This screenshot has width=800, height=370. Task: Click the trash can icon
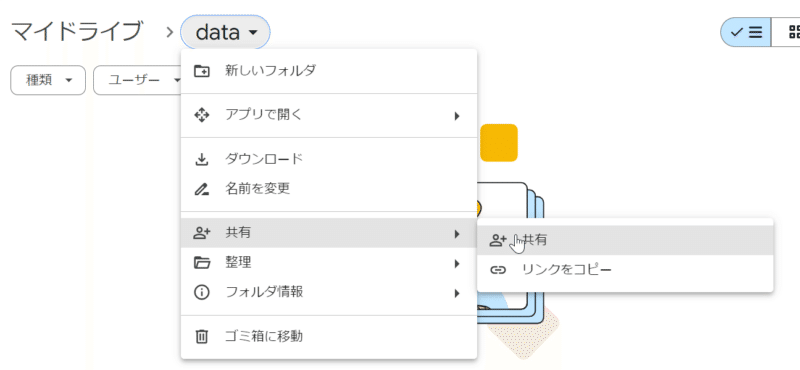(x=202, y=336)
